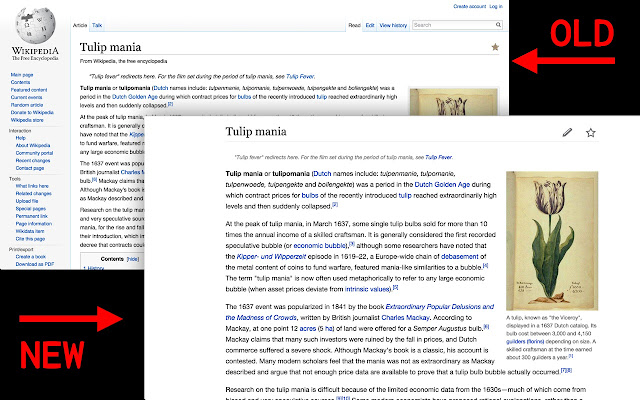Click the Log in link
640x400 pixels.
click(x=496, y=6)
